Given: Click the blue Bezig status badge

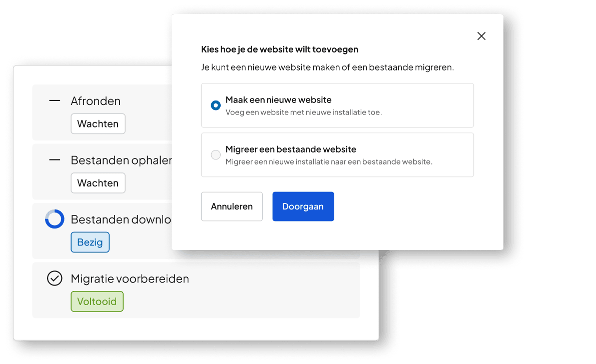Looking at the screenshot, I should 90,242.
